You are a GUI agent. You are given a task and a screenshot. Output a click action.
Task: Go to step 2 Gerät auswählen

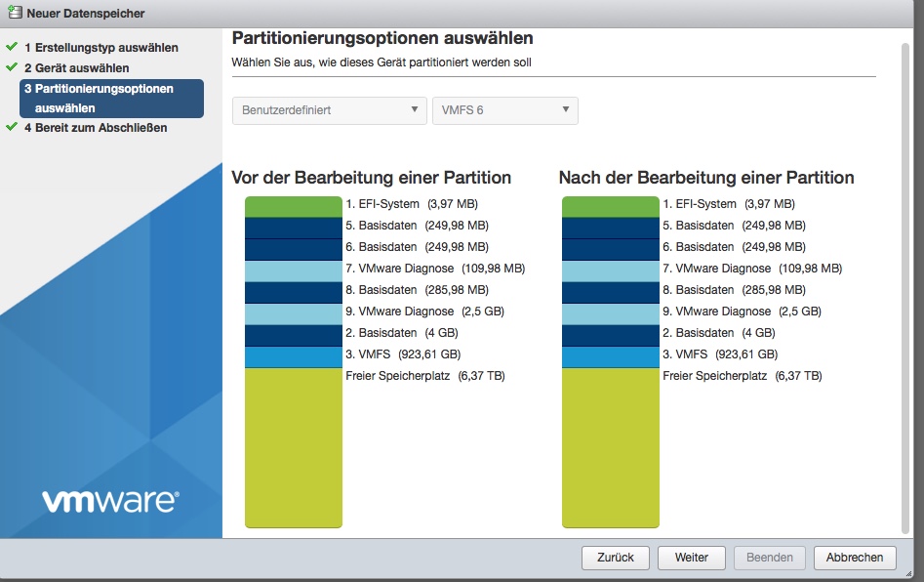[76, 67]
